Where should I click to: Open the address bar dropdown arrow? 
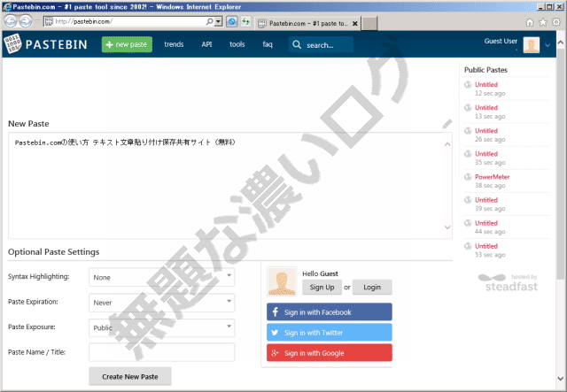[218, 21]
